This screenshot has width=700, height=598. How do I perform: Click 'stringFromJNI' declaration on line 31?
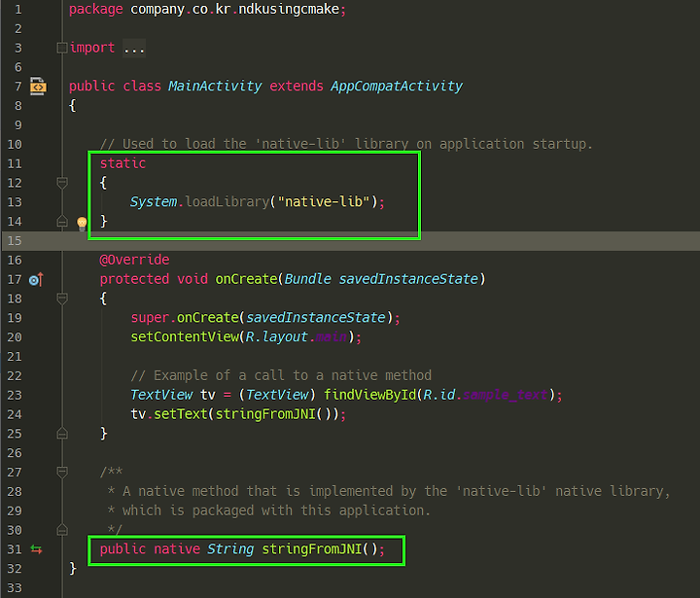312,548
